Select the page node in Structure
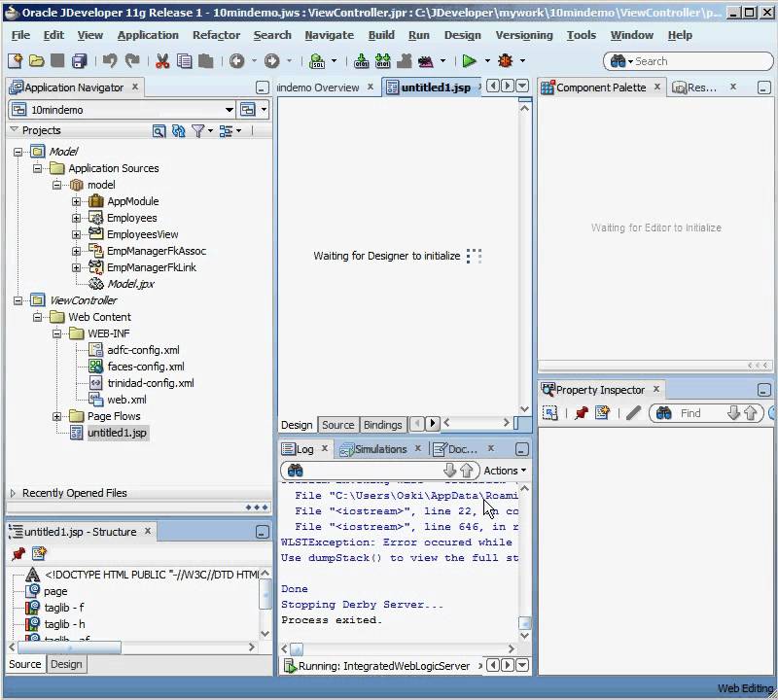This screenshot has height=700, width=778. (x=55, y=591)
